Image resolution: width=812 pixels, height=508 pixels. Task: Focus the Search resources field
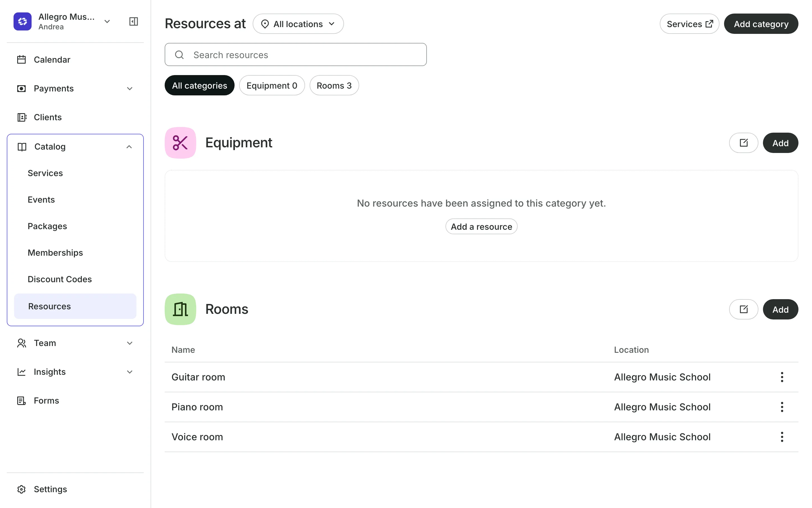(295, 55)
